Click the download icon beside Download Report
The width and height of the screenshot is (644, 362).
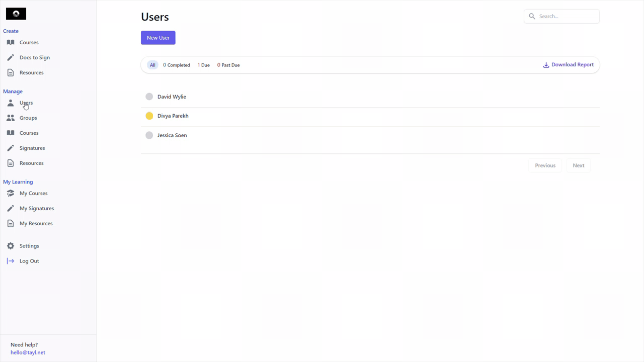click(546, 65)
